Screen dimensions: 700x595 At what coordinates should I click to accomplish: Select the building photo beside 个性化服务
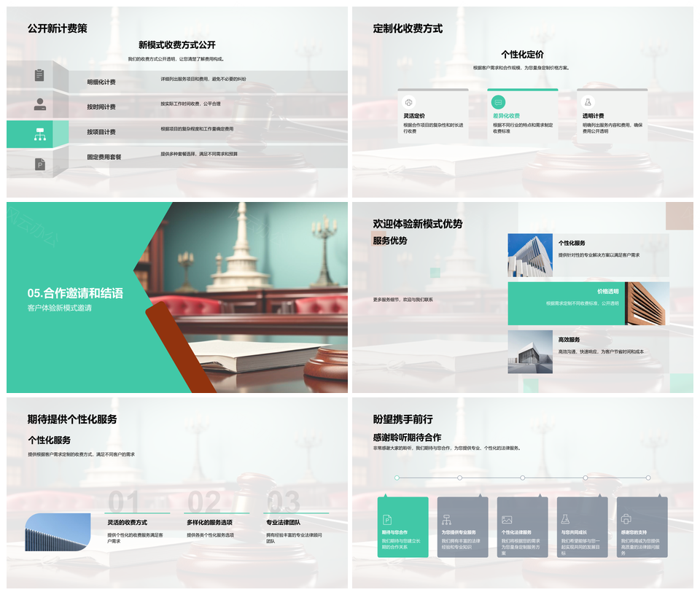point(530,255)
